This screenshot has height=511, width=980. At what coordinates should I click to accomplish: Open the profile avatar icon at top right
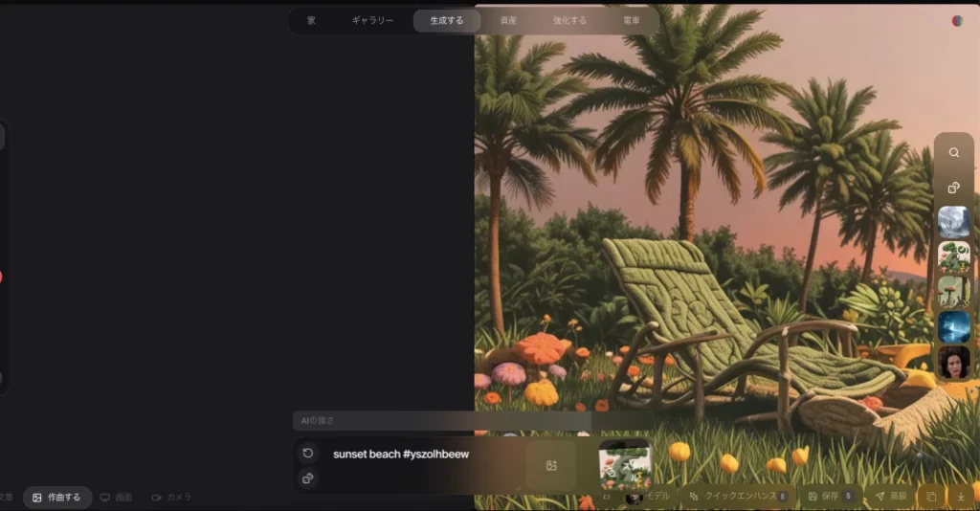coord(957,20)
